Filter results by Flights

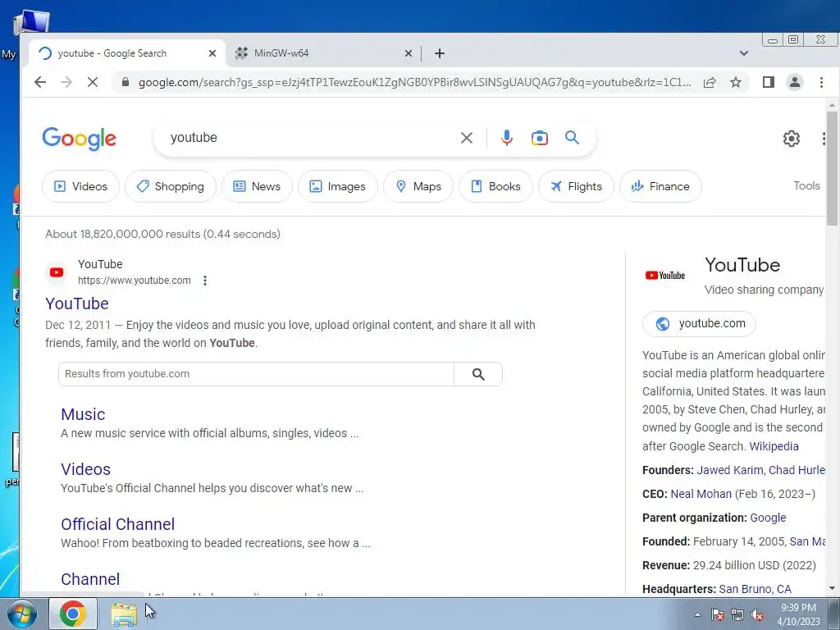(x=577, y=186)
